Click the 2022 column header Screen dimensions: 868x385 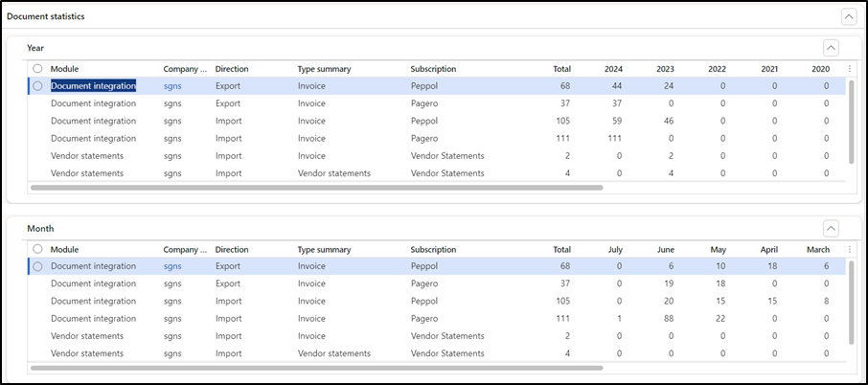(717, 69)
